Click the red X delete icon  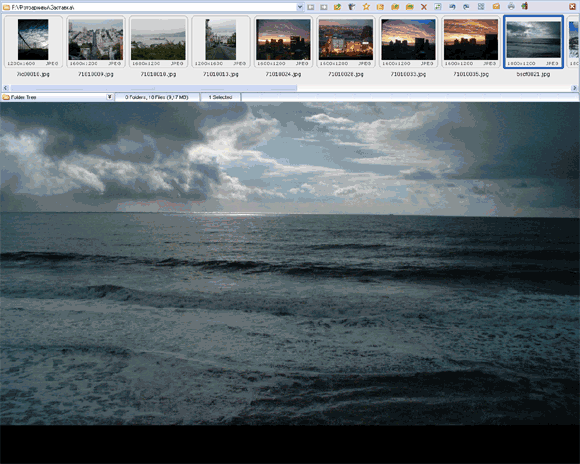[424, 7]
